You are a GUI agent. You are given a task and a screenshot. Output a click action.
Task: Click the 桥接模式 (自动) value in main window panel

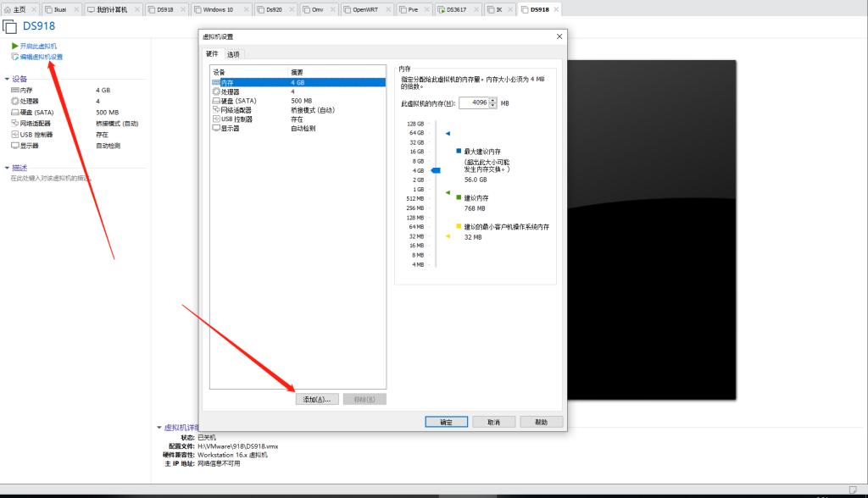pos(117,124)
